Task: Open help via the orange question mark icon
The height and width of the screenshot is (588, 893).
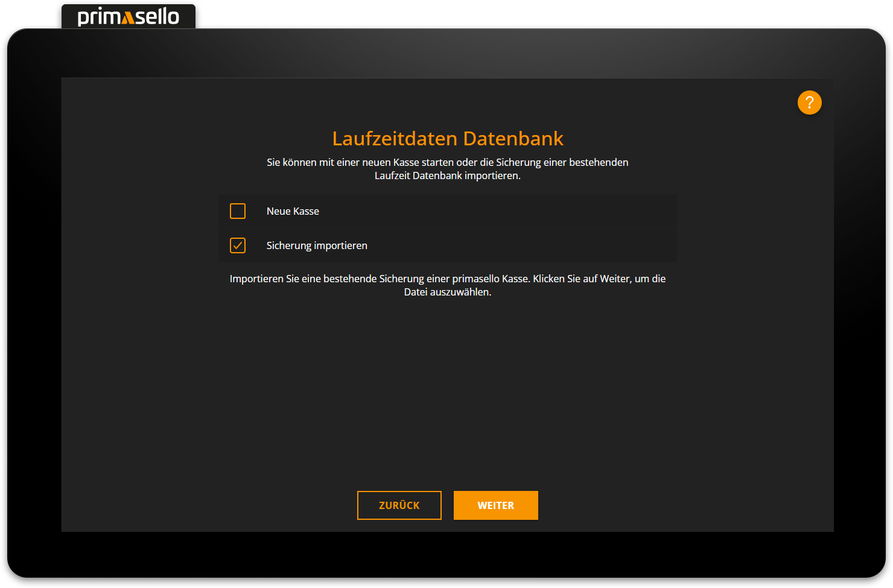Action: (x=809, y=103)
